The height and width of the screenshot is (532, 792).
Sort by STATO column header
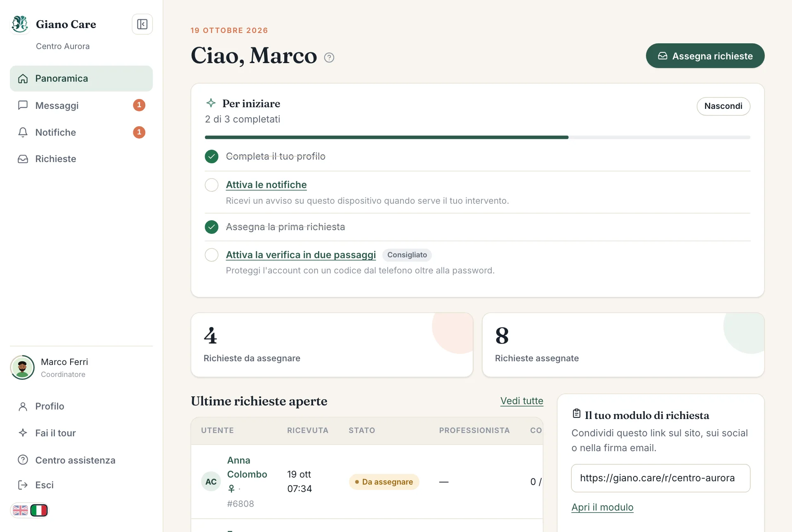click(362, 431)
